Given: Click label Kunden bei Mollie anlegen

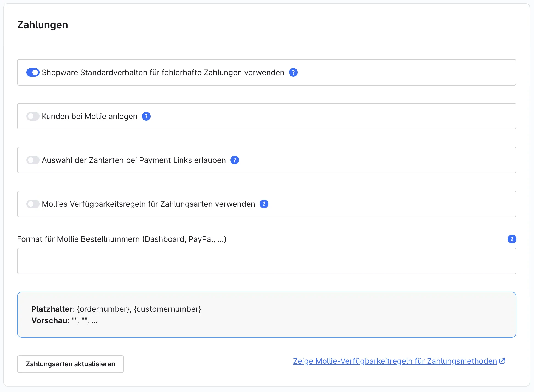Looking at the screenshot, I should (x=89, y=116).
